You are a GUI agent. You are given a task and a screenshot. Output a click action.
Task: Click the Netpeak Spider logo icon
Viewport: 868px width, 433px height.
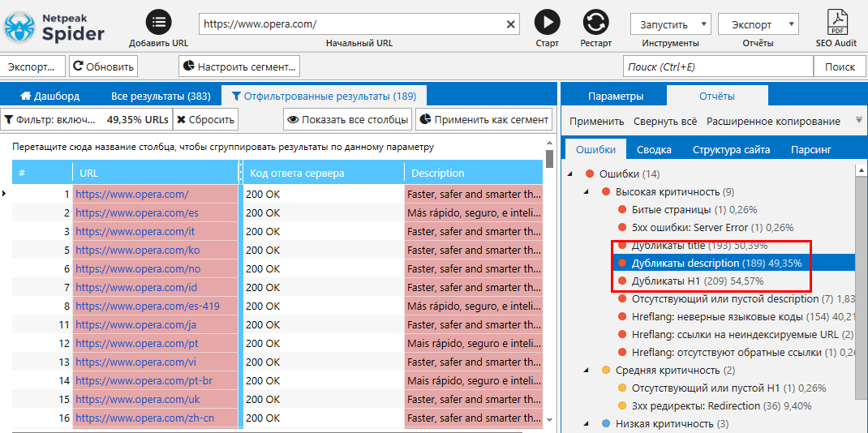pyautogui.click(x=19, y=27)
